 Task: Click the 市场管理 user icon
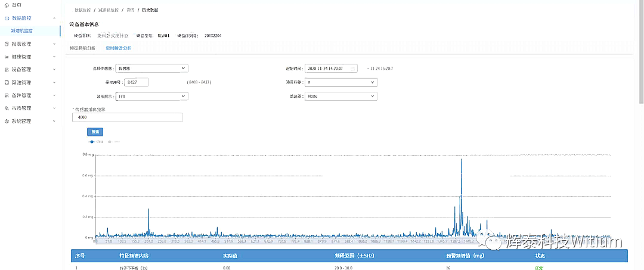pos(6,108)
